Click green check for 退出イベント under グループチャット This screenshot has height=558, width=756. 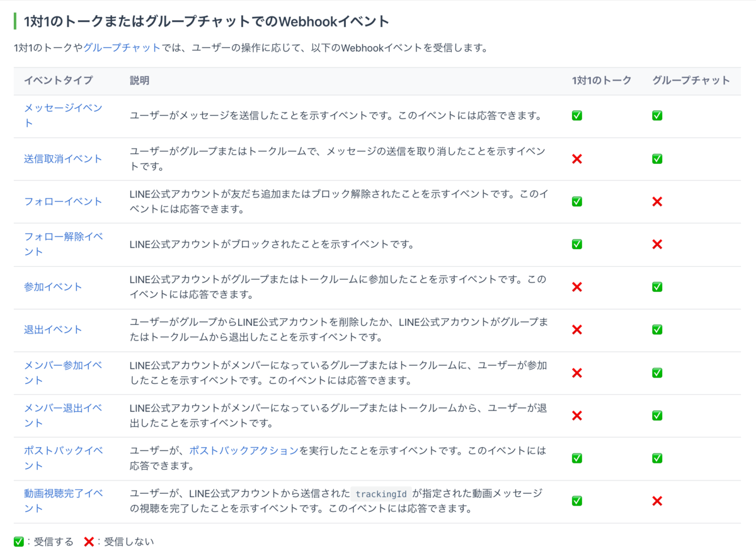coord(657,330)
